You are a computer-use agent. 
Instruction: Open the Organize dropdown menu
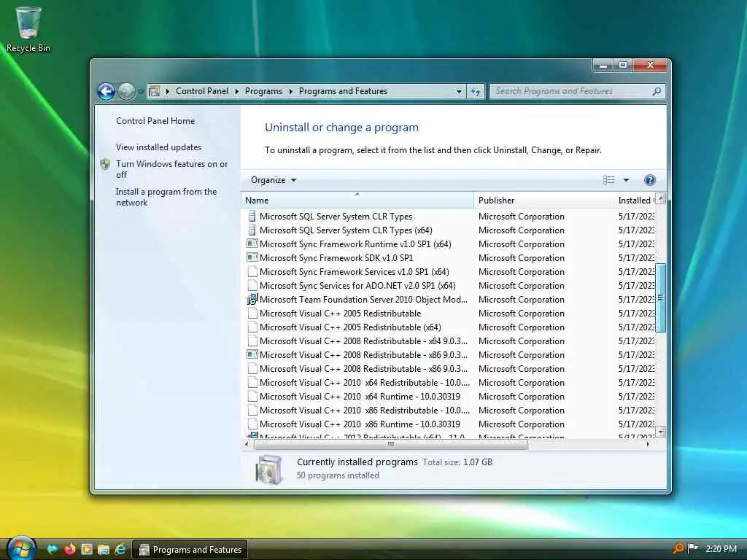[x=274, y=180]
